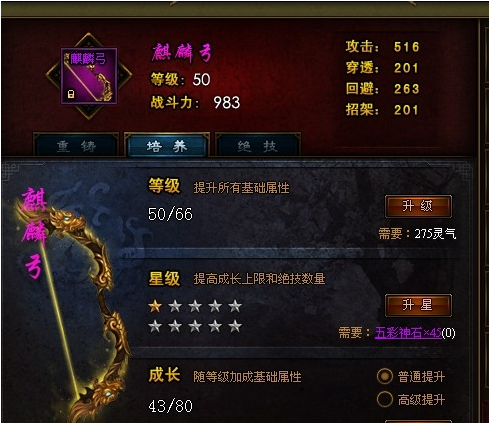Click the last star in bottom row
The image size is (489, 423).
[235, 326]
